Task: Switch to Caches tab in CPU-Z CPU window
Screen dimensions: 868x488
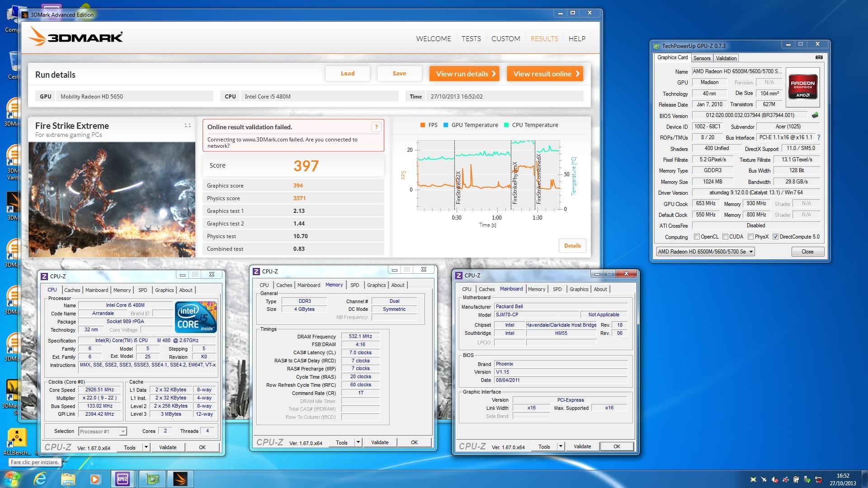Action: pos(72,290)
